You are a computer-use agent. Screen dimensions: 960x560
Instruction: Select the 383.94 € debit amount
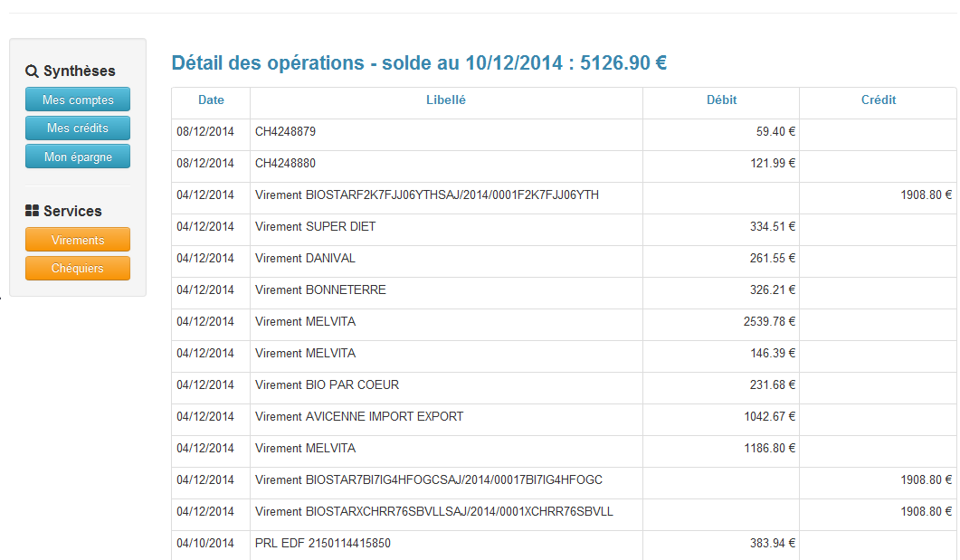point(773,543)
